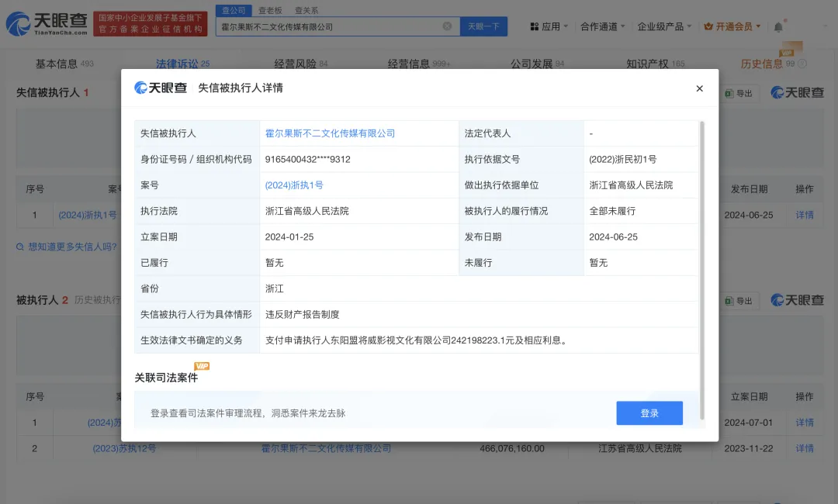Open the 开通会员 dropdown

(x=732, y=26)
